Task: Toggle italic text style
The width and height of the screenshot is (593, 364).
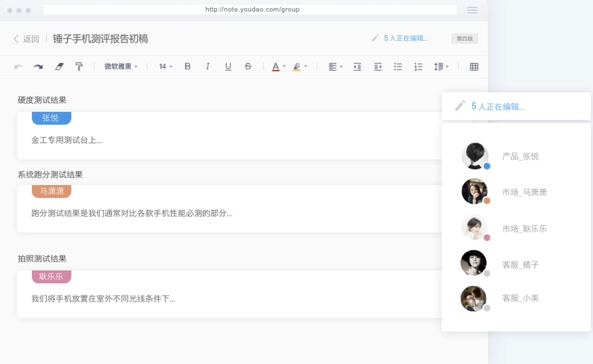Action: click(208, 67)
